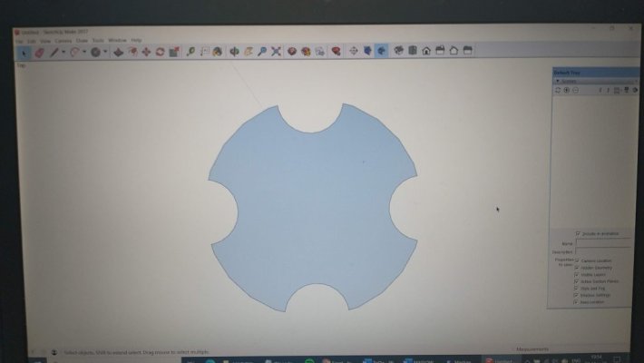This screenshot has height=363, width=644.
Task: Click Add Scene plus button
Action: [566, 90]
